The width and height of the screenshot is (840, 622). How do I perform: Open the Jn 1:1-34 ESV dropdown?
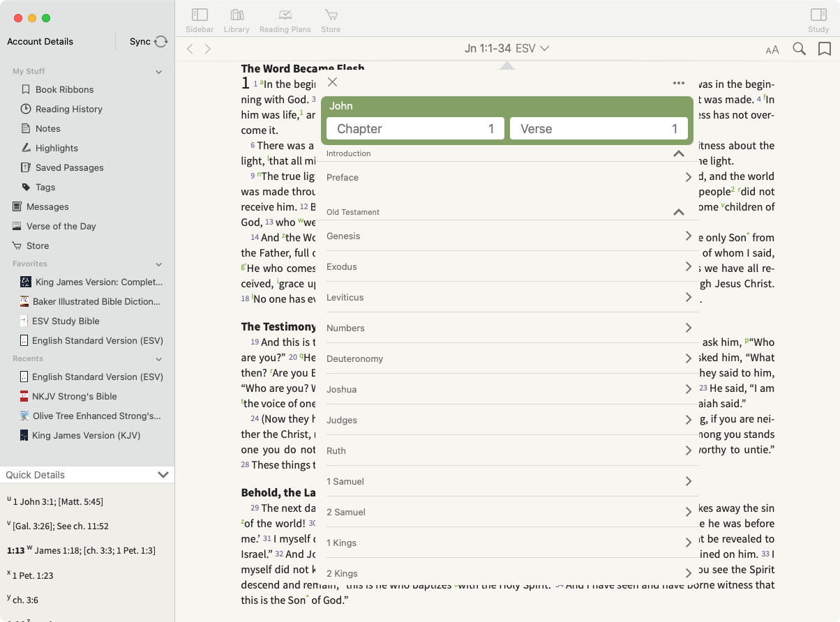coord(507,48)
